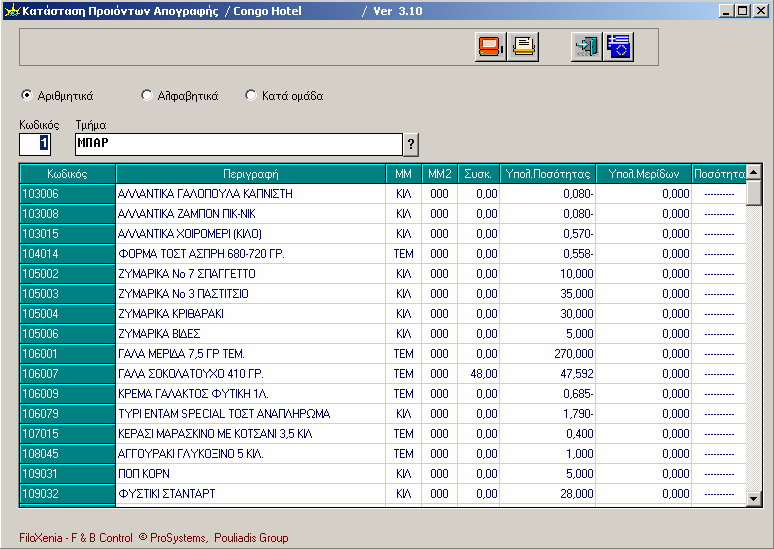
Task: Click code 106009 cell
Action: (68, 394)
